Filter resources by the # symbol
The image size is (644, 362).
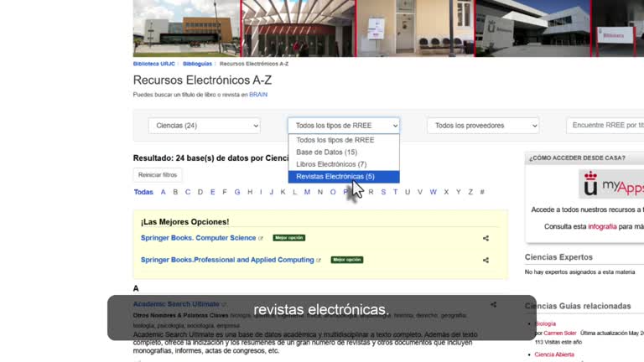point(482,192)
